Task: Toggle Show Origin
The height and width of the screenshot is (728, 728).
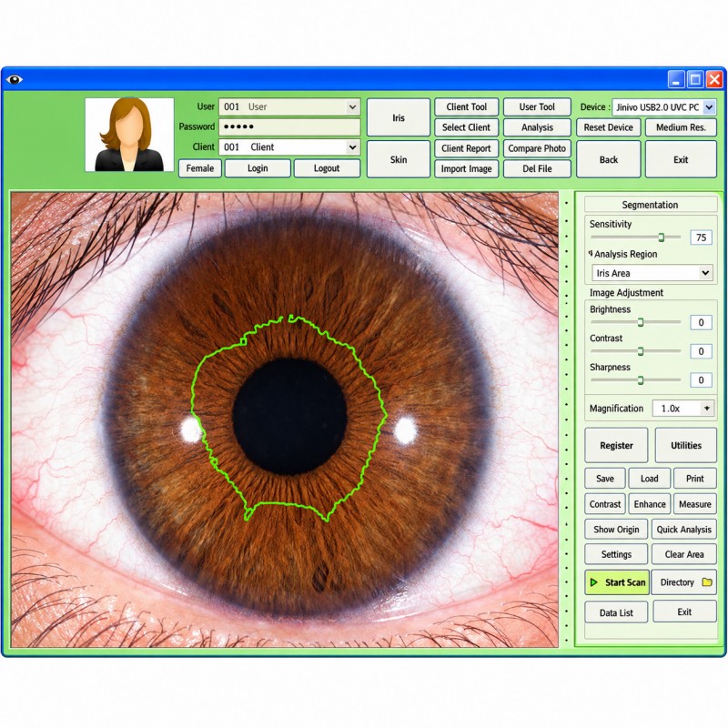Action: point(616,530)
